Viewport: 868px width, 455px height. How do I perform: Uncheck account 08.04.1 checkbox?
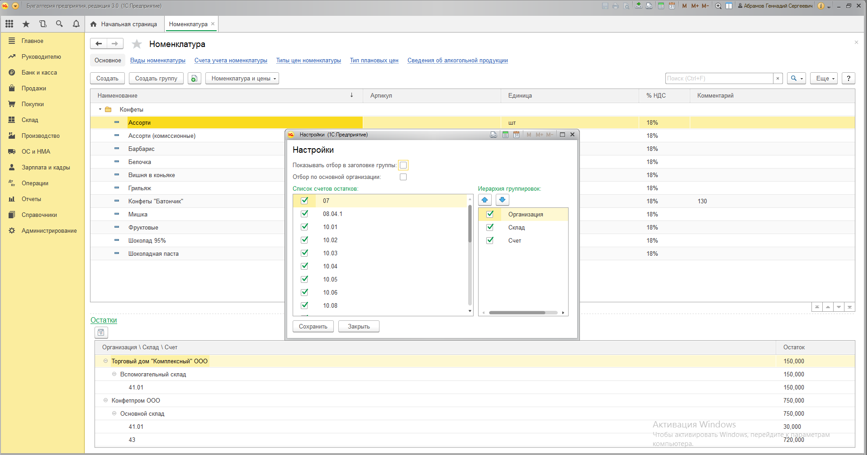coord(304,214)
